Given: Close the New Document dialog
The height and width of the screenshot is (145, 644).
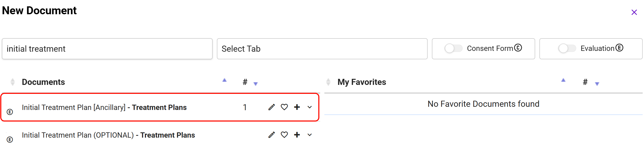Looking at the screenshot, I should point(634,12).
